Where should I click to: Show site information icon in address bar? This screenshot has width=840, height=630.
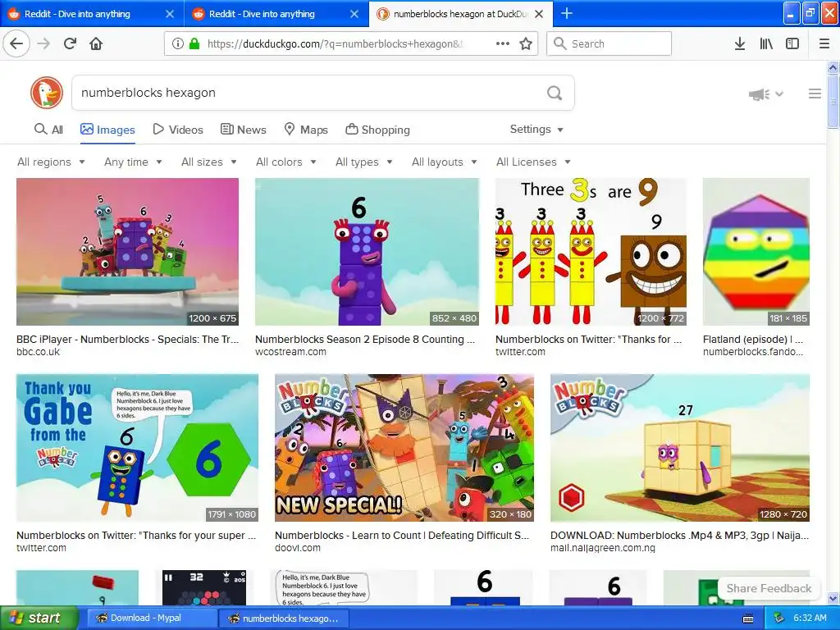click(178, 43)
